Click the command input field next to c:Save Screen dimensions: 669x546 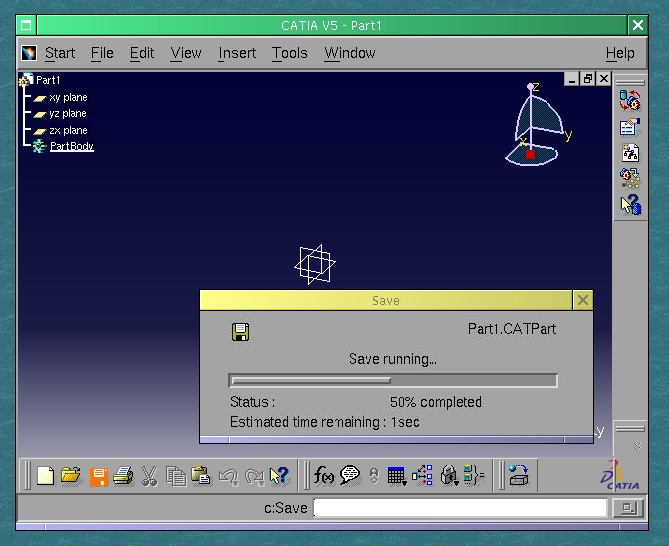point(460,508)
